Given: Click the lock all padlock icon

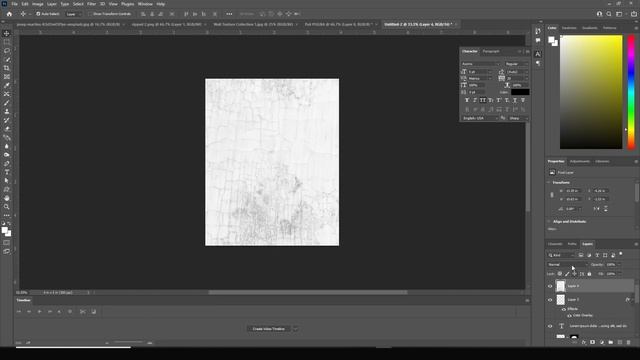Looking at the screenshot, I should pyautogui.click(x=589, y=274).
